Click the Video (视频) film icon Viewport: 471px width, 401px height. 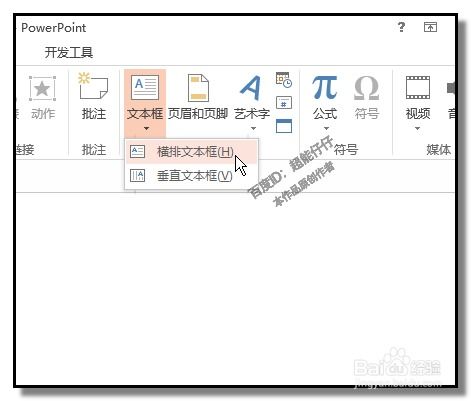click(418, 88)
